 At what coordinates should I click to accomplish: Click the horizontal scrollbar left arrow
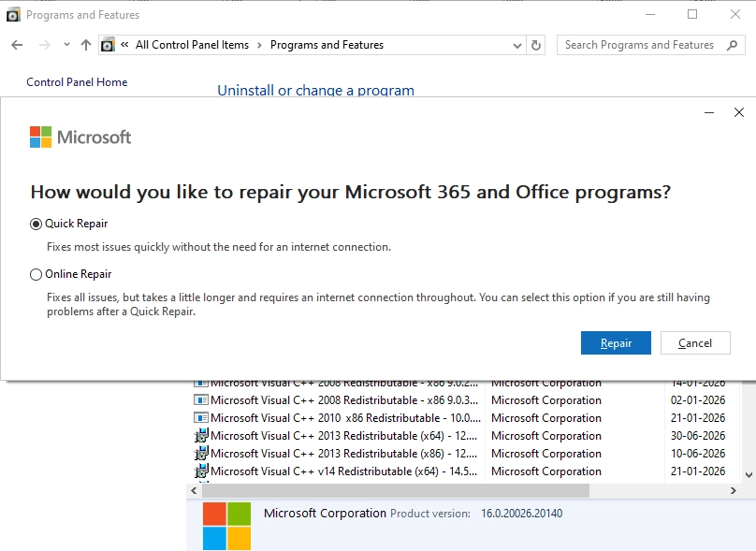coord(194,491)
